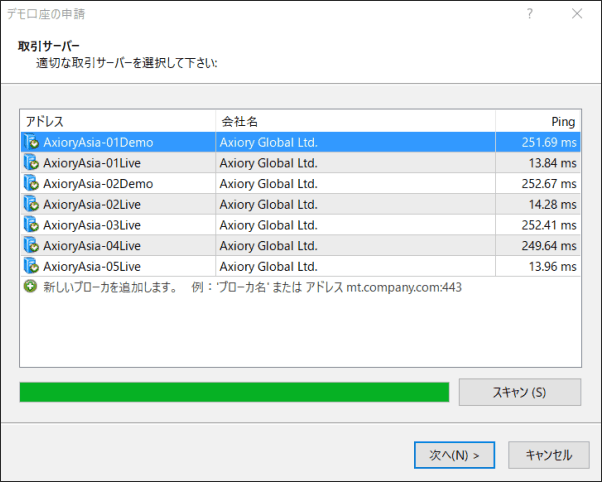The width and height of the screenshot is (602, 482).
Task: Click the green scan progress bar
Action: (x=234, y=392)
